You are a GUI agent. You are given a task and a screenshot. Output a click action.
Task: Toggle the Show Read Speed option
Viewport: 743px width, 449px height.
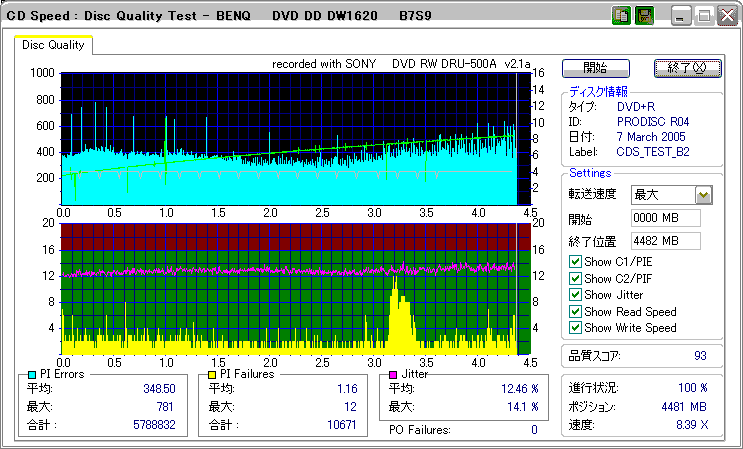(574, 311)
